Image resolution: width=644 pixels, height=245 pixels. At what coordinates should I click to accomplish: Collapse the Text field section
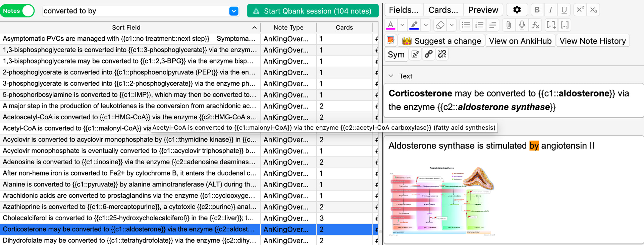point(391,76)
